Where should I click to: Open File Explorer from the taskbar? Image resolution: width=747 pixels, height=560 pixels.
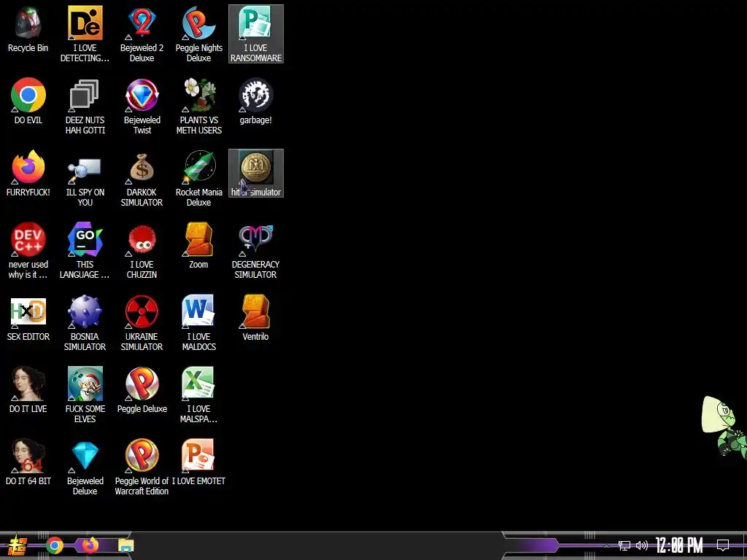pyautogui.click(x=125, y=545)
